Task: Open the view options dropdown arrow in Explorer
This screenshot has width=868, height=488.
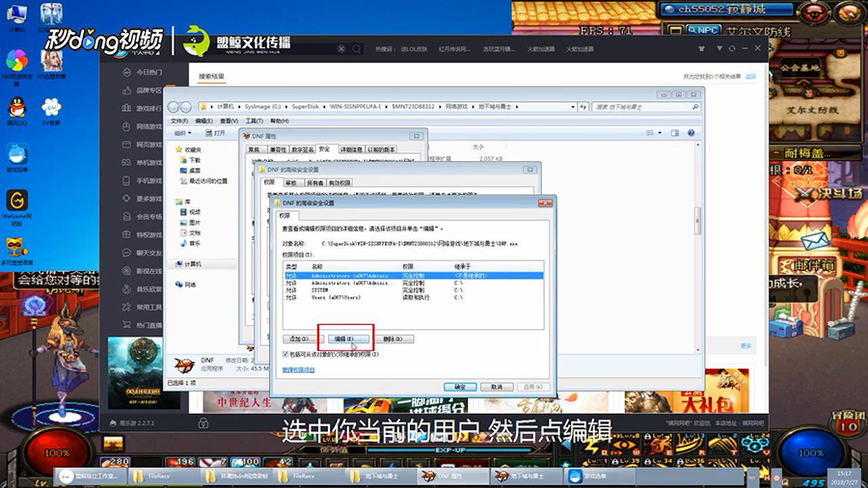Action: (660, 133)
